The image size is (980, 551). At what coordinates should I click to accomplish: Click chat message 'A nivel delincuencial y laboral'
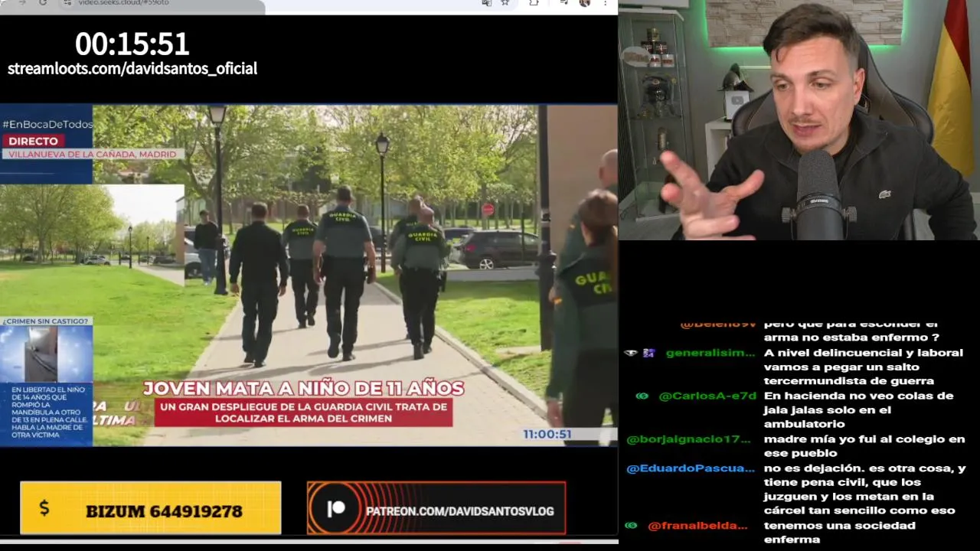(863, 367)
